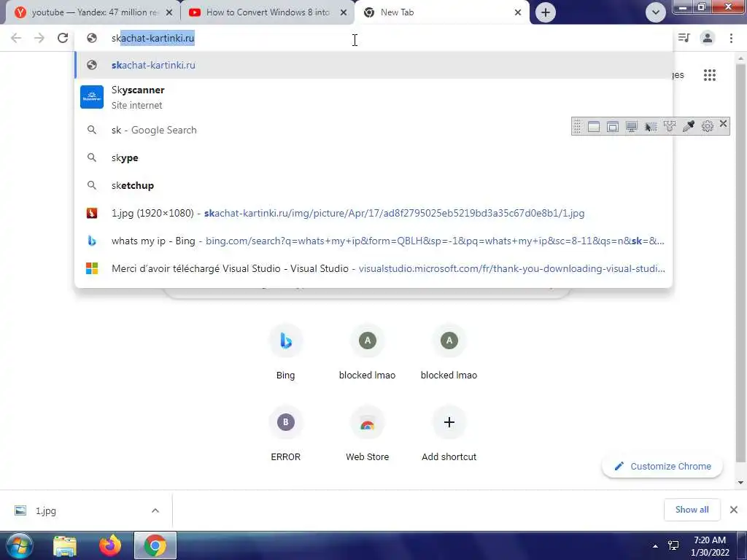Choose the Skyscanner site suggestion

373,97
